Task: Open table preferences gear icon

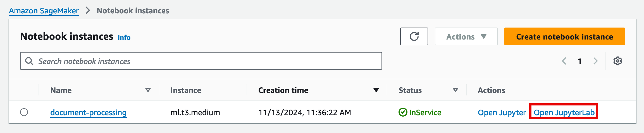Action: [617, 61]
